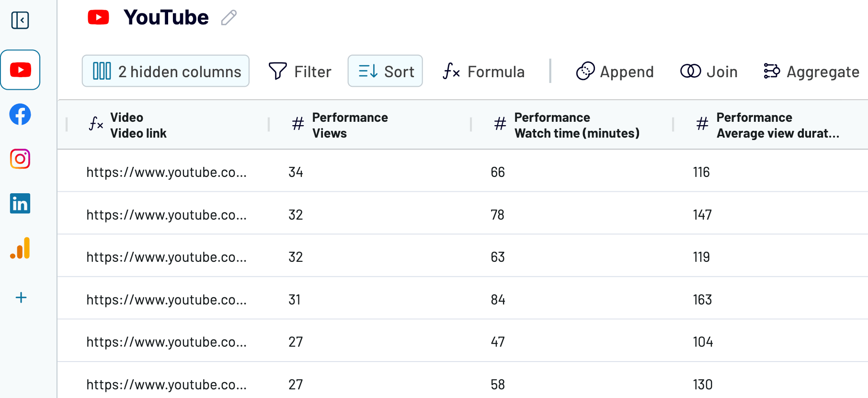868x398 pixels.
Task: Click the Video link column header
Action: (168, 125)
